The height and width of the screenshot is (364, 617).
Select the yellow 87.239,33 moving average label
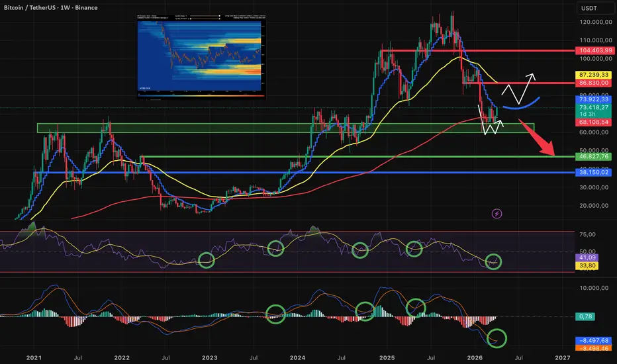pyautogui.click(x=593, y=75)
